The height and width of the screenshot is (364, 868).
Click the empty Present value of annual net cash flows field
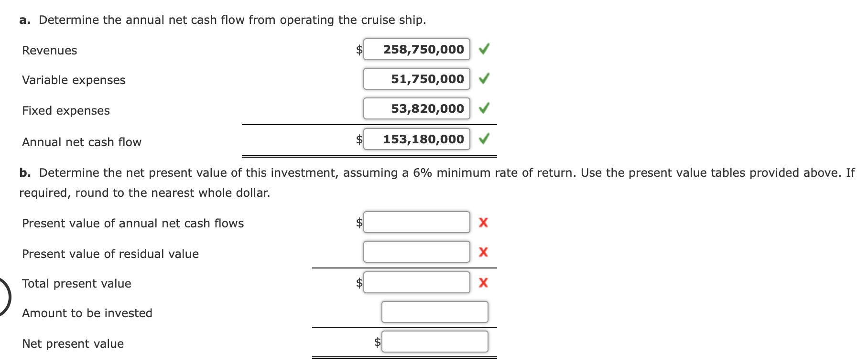416,222
